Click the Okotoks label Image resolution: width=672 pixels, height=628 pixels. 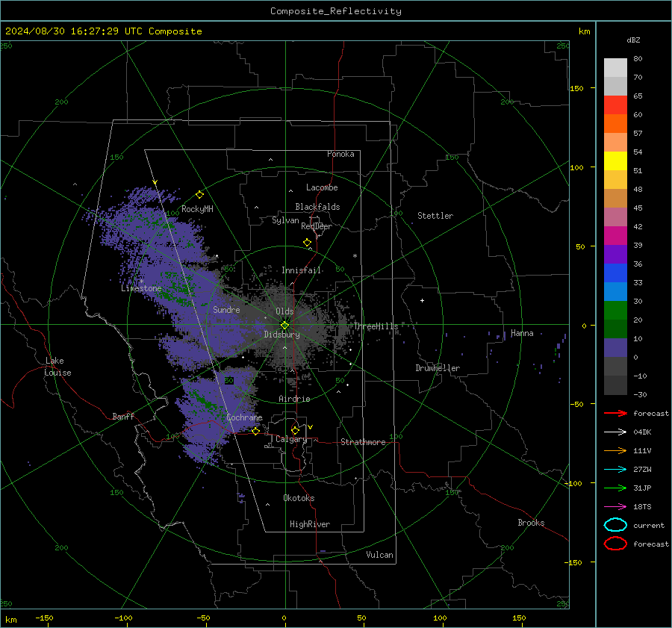pyautogui.click(x=299, y=498)
